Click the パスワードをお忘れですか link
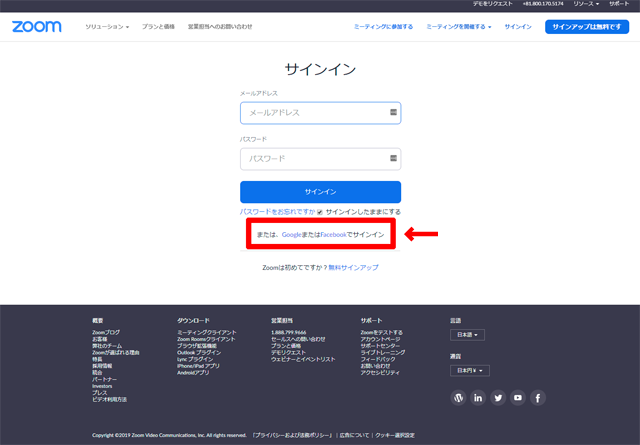Screen dimensions: 640x445 278,212
